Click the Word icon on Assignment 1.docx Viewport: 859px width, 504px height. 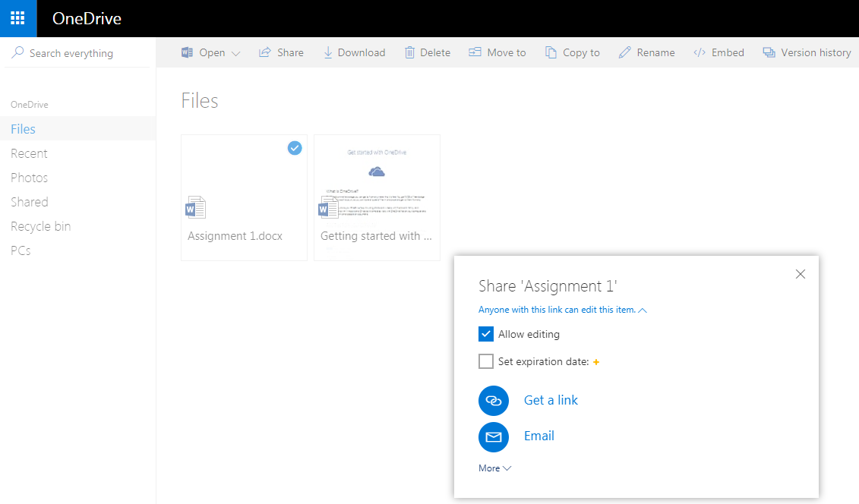pyautogui.click(x=196, y=207)
